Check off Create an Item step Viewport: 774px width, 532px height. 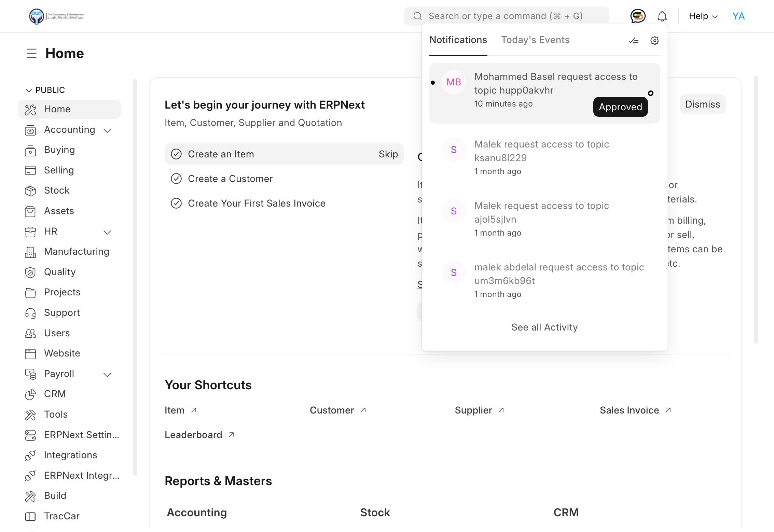[x=176, y=154]
